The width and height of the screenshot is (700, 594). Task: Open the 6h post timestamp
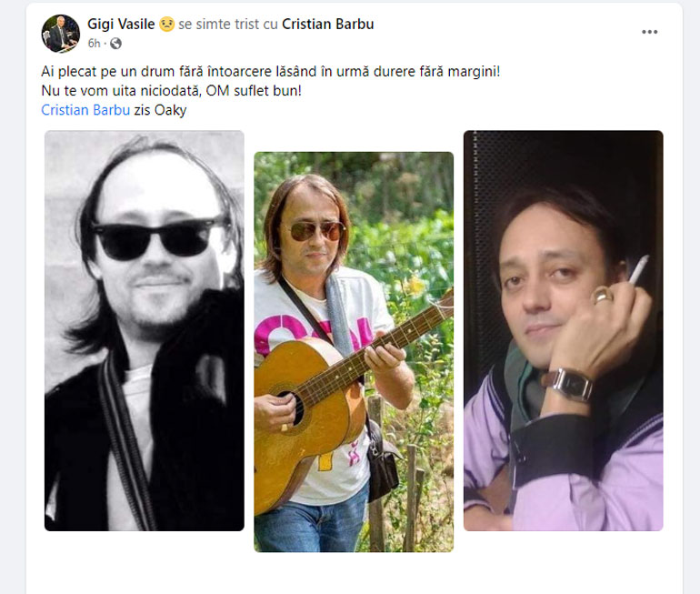pos(94,44)
